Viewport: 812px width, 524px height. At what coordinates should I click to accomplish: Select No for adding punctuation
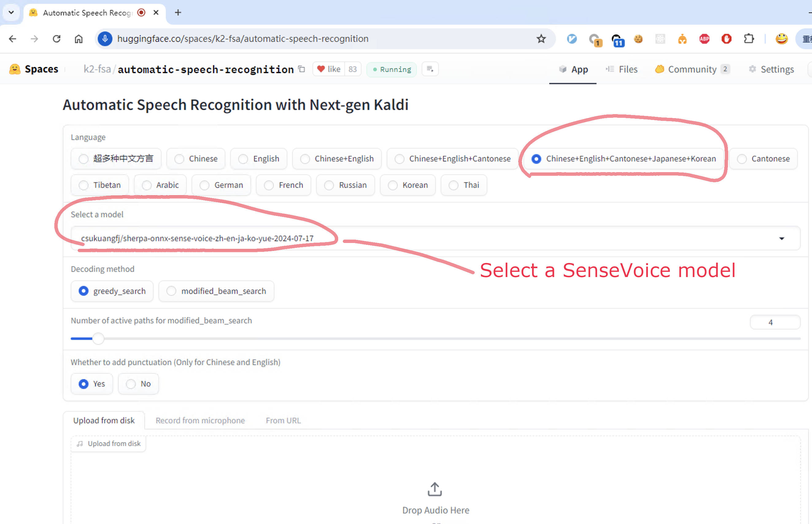tap(138, 384)
